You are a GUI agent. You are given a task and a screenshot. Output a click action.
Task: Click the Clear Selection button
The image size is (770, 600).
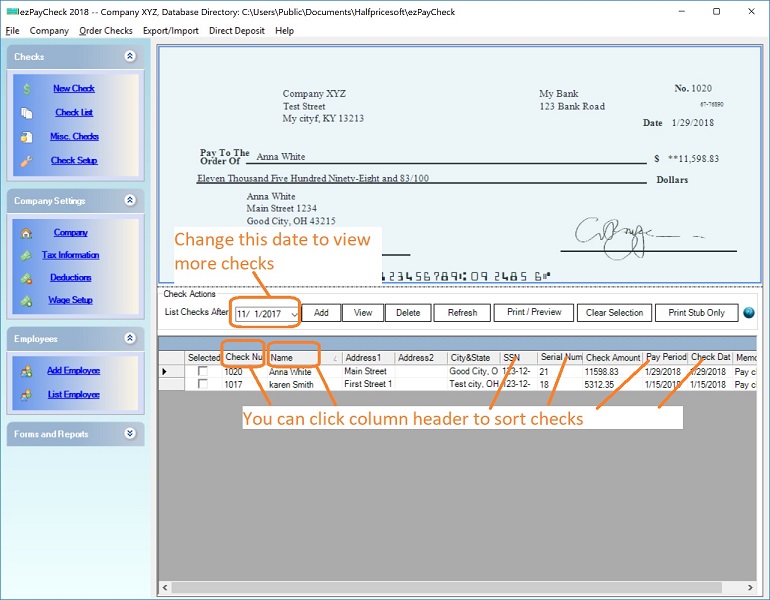coord(614,313)
